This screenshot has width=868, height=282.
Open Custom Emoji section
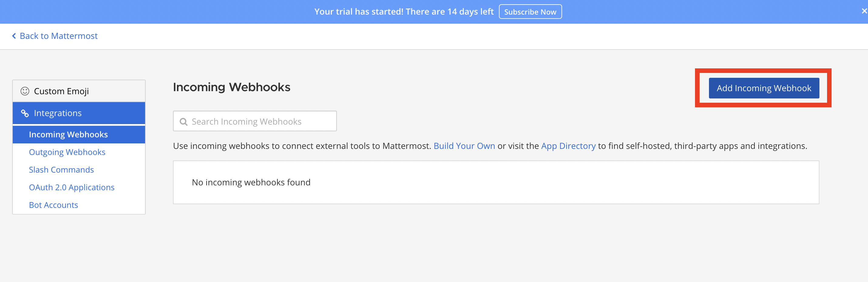coord(61,91)
